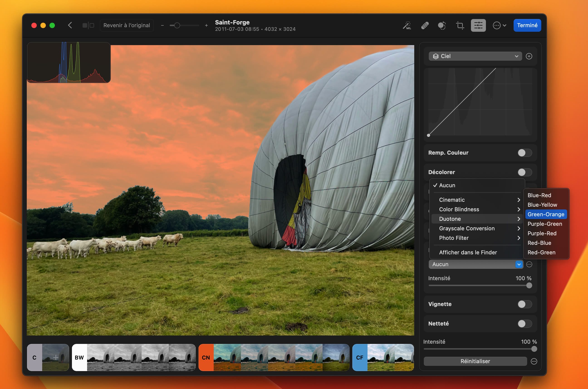Click the add adjustment plus next to Ciel
The height and width of the screenshot is (389, 588).
[x=529, y=56]
